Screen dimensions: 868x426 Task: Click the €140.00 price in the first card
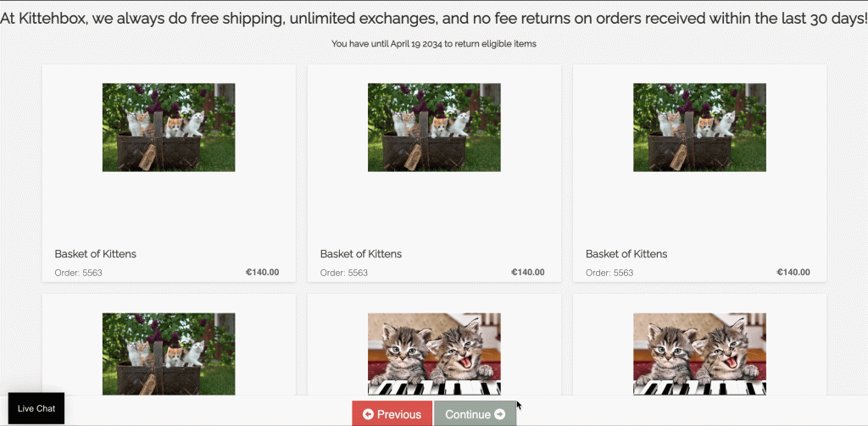click(262, 273)
